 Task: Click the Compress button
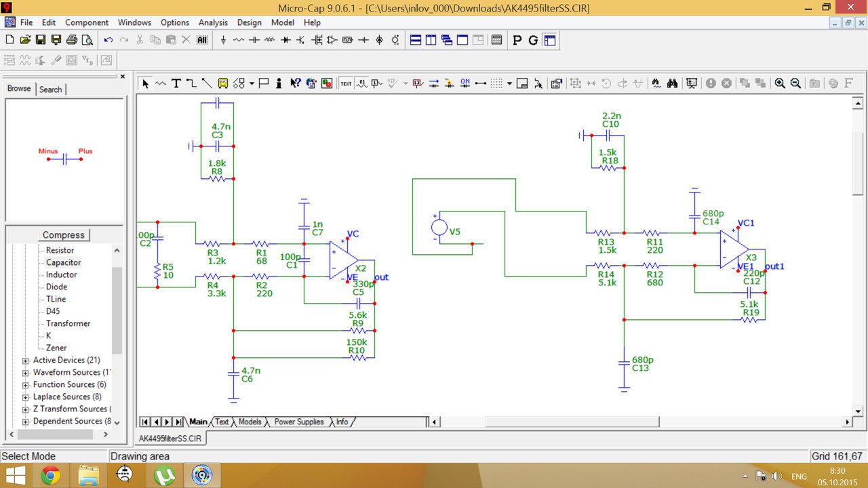point(64,235)
